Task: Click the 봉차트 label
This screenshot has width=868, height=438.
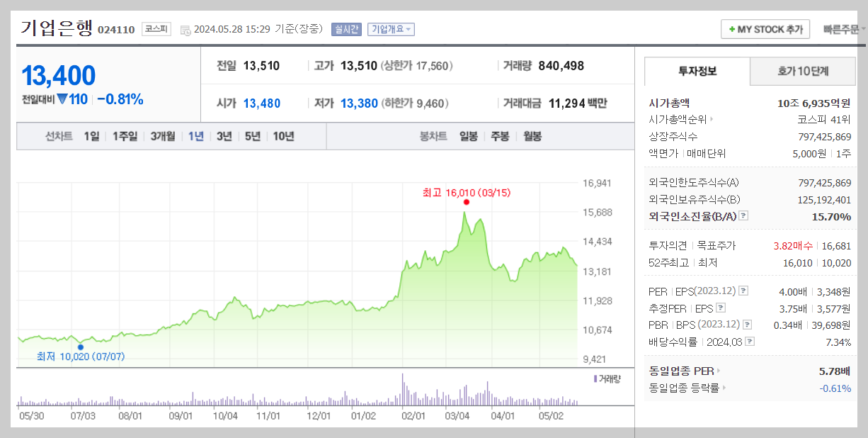Action: pos(433,136)
